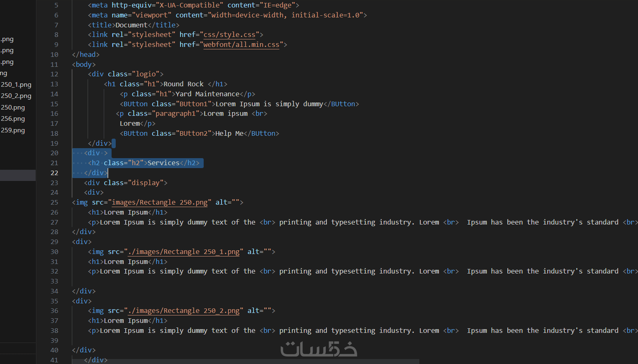Viewport: 638px width, 364px height.
Task: Follow the webfont/all.min.css link
Action: pos(241,44)
